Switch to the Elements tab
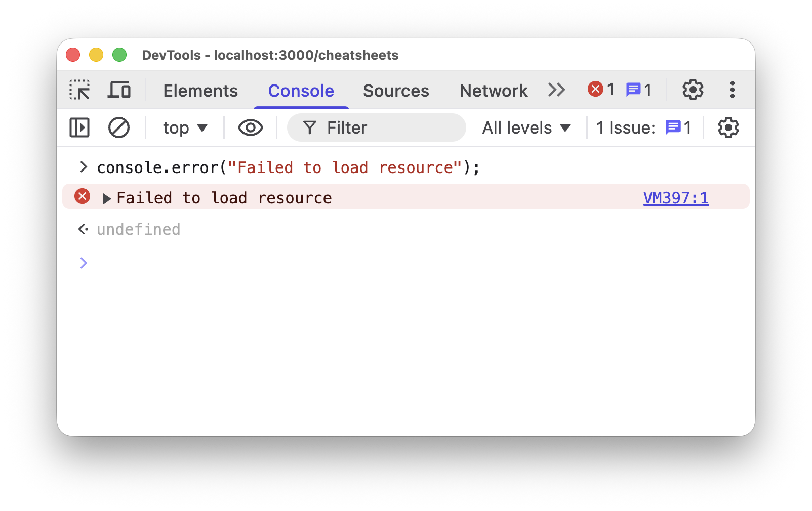Image resolution: width=812 pixels, height=511 pixels. coord(200,91)
